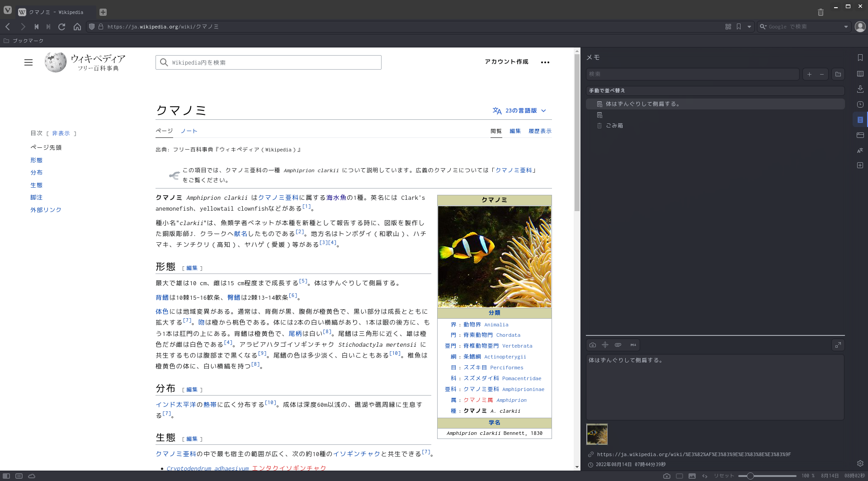Open the Downloads panel
The height and width of the screenshot is (481, 868).
pyautogui.click(x=860, y=89)
